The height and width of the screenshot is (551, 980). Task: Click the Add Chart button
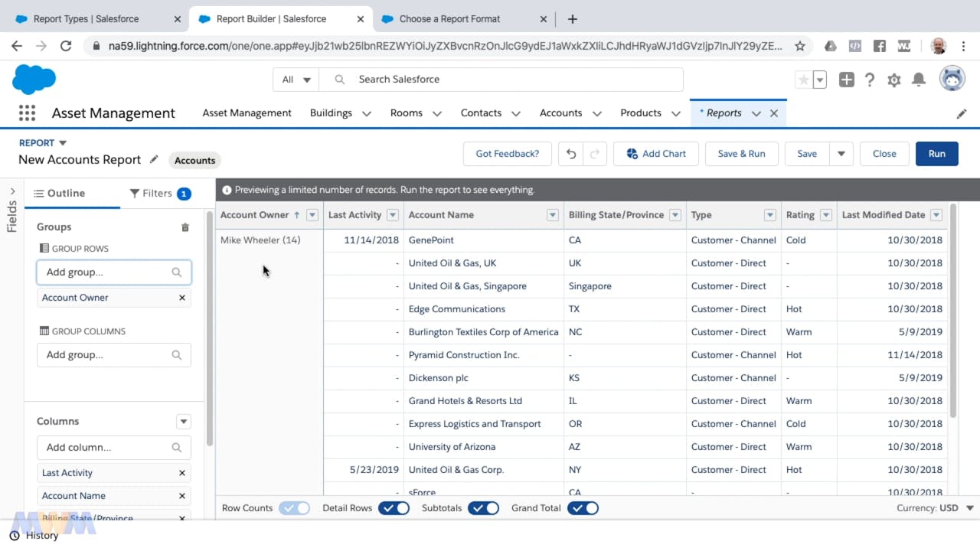click(655, 154)
